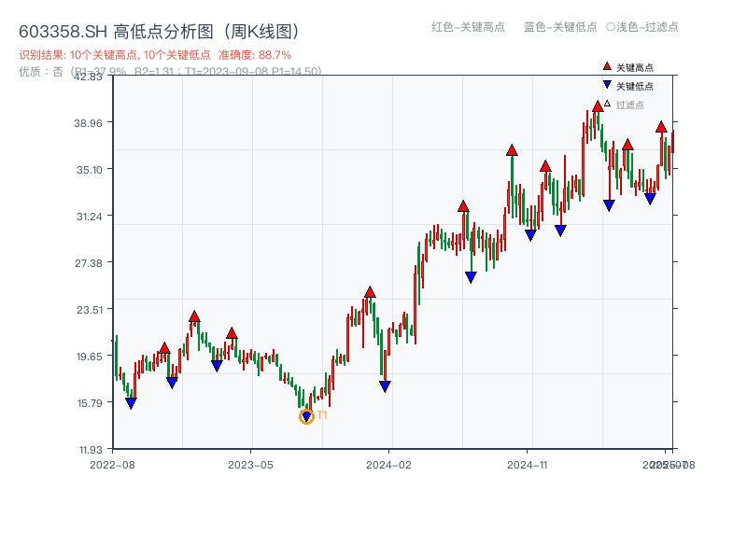
Task: Click the 2022-08 x-axis date label
Action: coord(112,465)
